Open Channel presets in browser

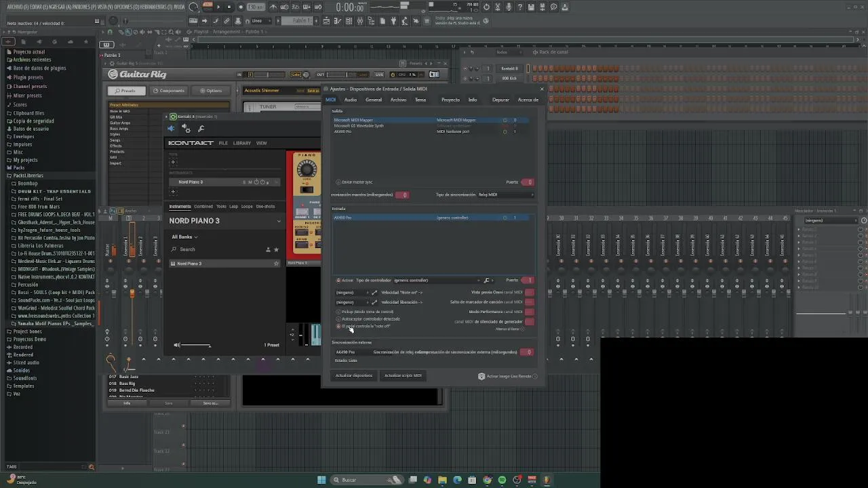click(x=30, y=87)
